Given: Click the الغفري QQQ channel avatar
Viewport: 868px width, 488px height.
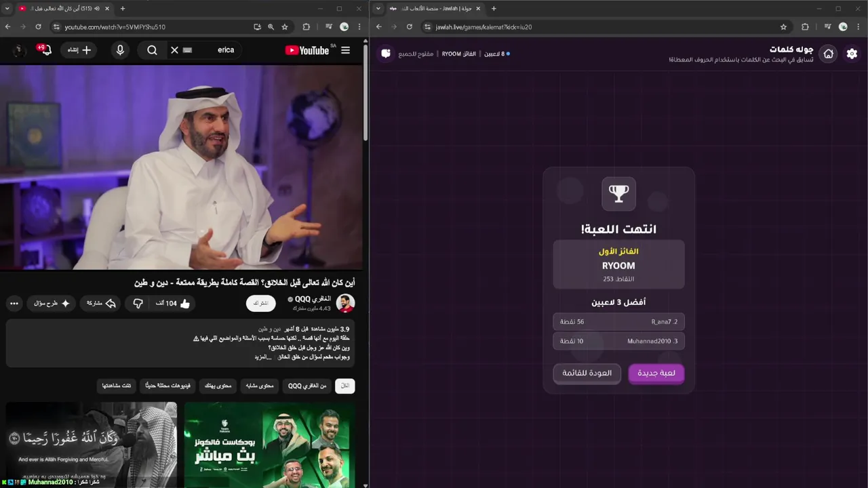Looking at the screenshot, I should 345,303.
